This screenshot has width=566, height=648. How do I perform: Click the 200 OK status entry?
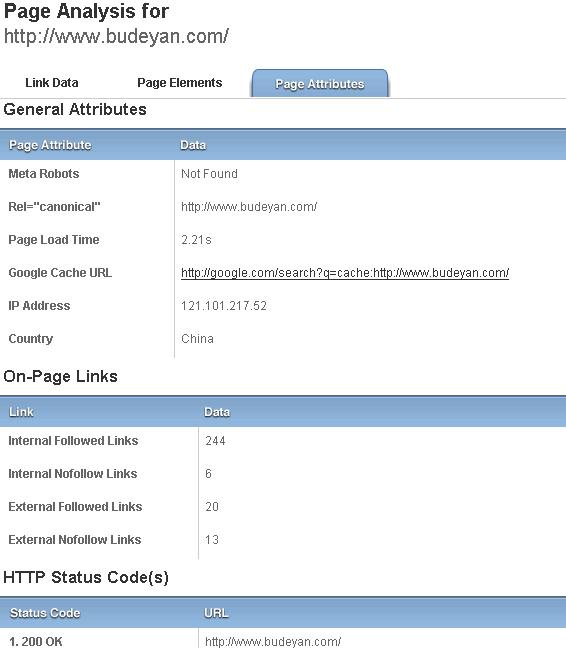click(36, 642)
